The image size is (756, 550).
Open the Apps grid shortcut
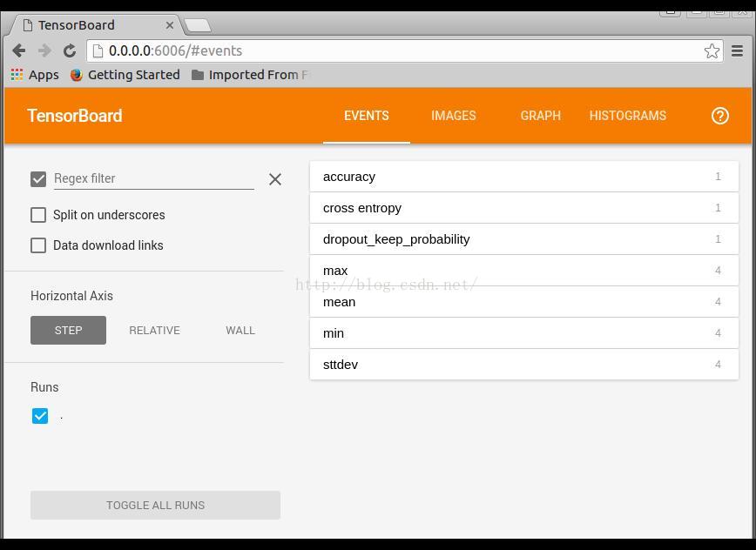pos(35,75)
